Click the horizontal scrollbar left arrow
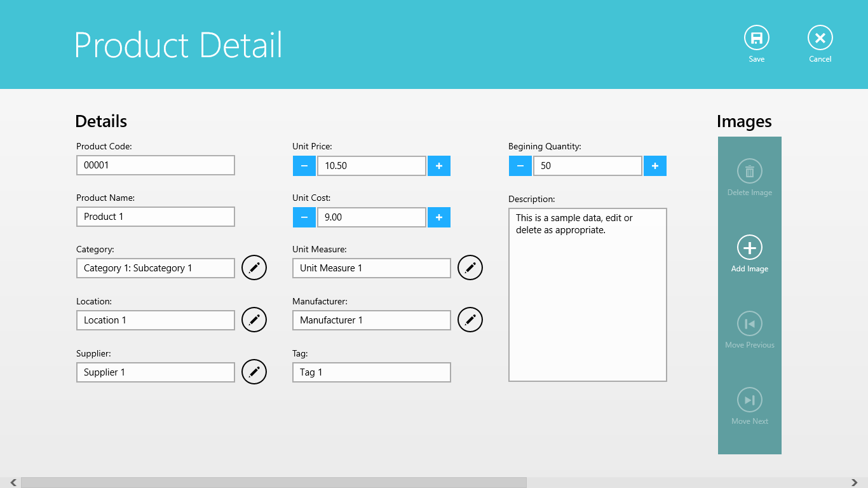The width and height of the screenshot is (868, 488). 13,483
